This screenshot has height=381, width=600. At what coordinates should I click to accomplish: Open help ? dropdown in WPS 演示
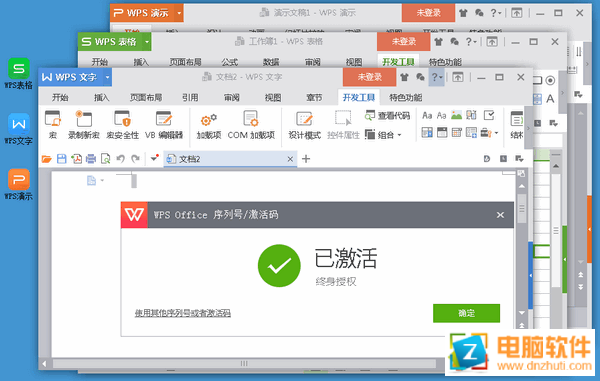click(496, 13)
